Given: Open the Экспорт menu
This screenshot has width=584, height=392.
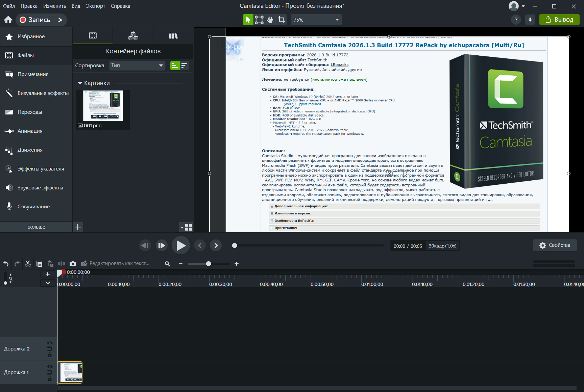Looking at the screenshot, I should (96, 6).
